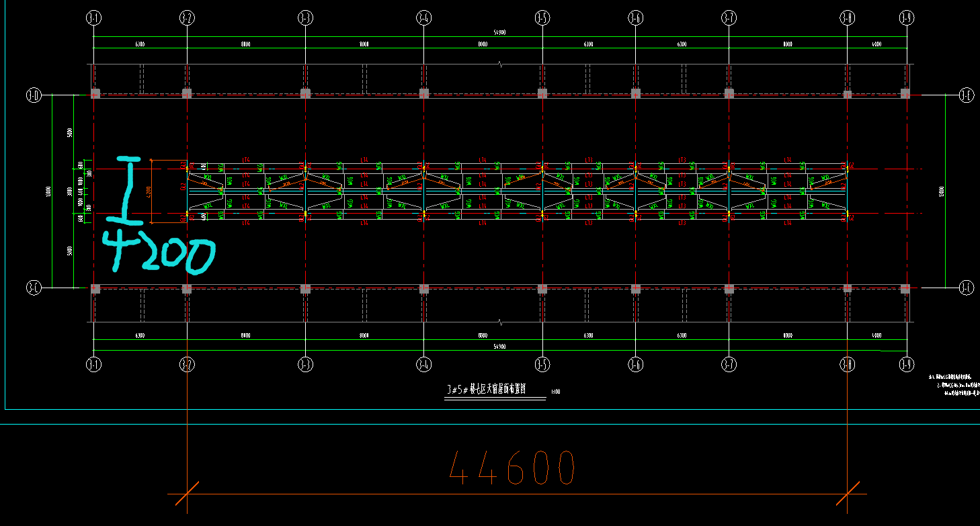Pick the bottom grid bubble 3-3
The image size is (980, 526).
coord(305,364)
